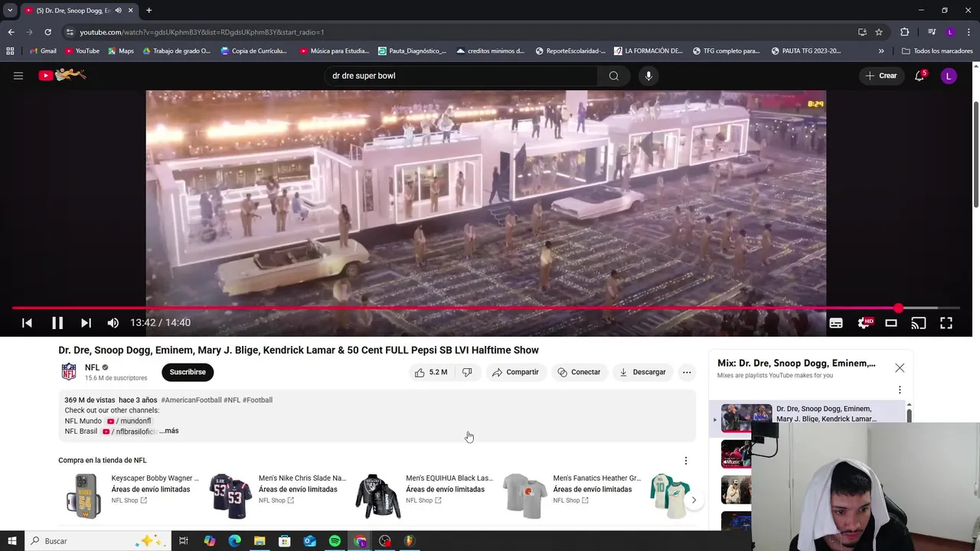Mute the tab via speaker icon
Image resolution: width=980 pixels, height=551 pixels.
[118, 11]
